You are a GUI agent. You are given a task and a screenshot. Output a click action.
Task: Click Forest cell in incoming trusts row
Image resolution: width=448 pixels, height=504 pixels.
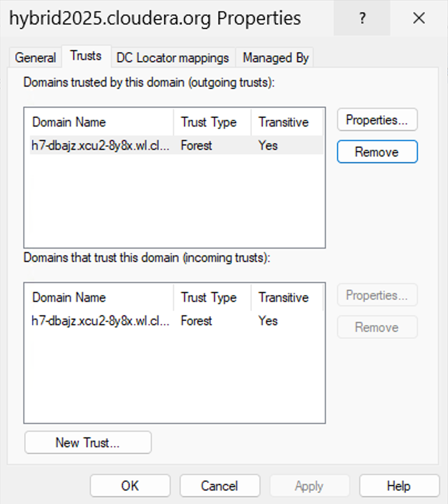(x=196, y=321)
